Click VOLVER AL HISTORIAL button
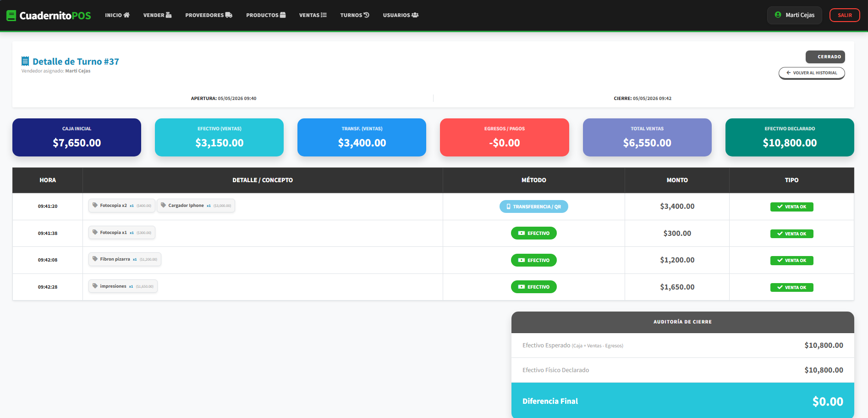Screen dimensions: 868x418 pos(812,73)
